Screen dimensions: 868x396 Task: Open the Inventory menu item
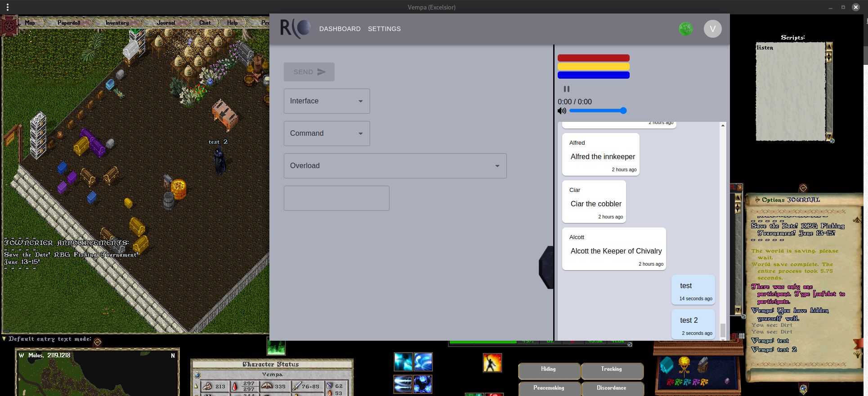pos(117,22)
